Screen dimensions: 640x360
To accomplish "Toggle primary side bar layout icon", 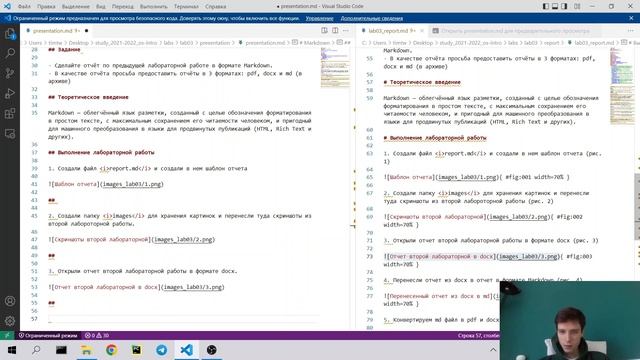I will (x=546, y=6).
